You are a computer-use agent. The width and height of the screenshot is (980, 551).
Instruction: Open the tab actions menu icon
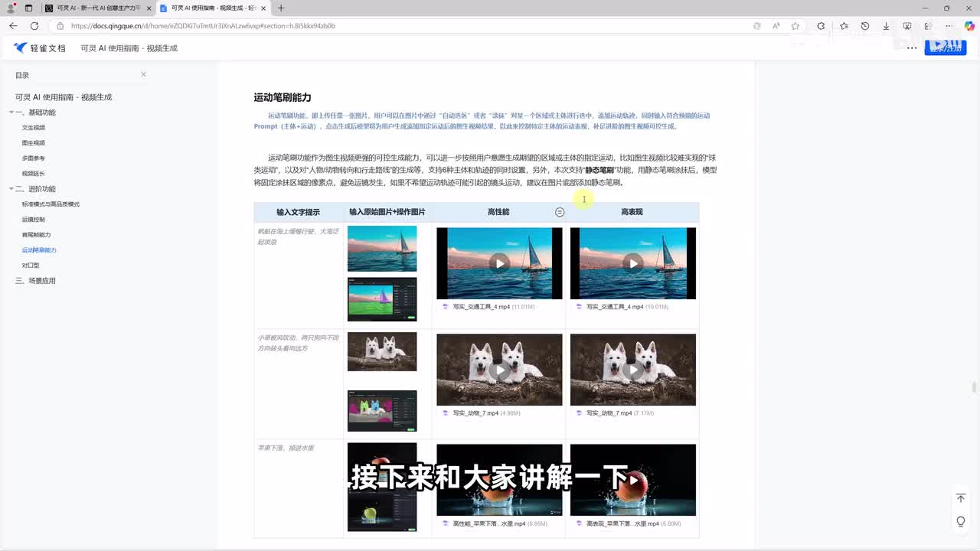tap(29, 8)
